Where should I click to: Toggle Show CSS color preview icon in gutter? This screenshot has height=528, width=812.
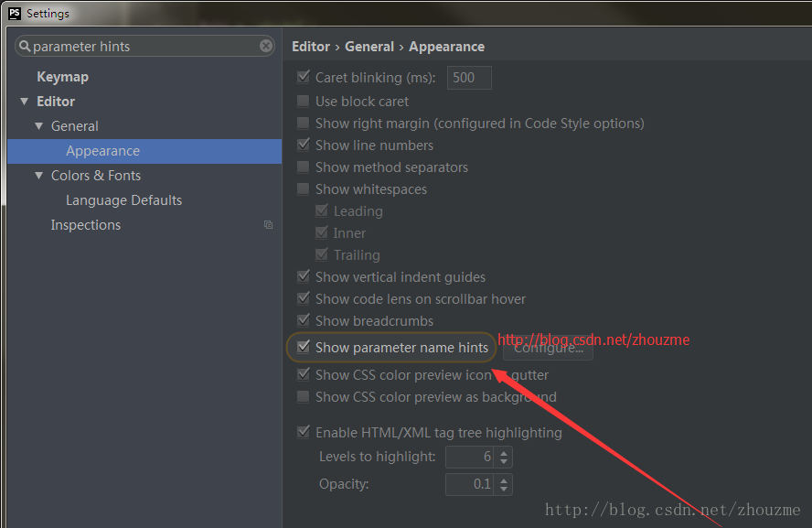pos(304,374)
